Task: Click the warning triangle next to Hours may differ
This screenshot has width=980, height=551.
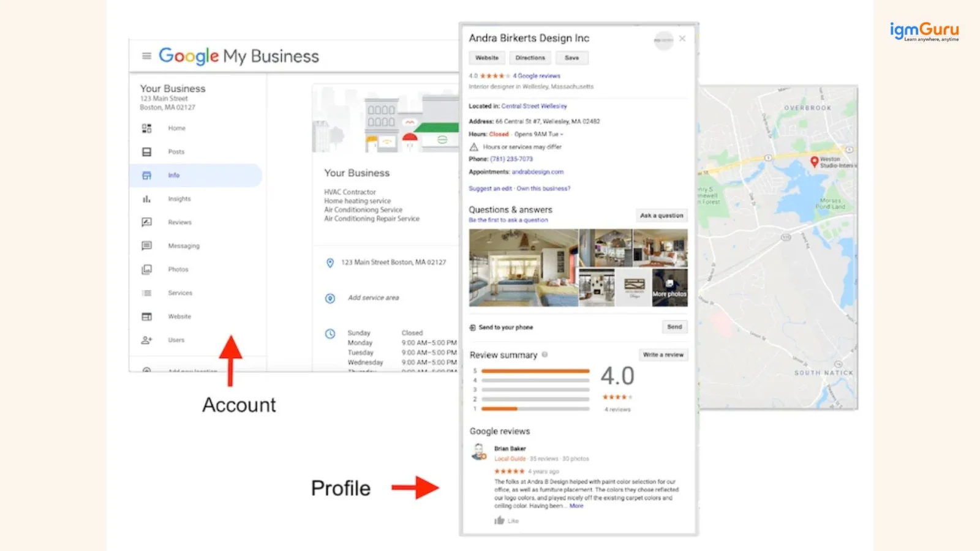Action: [473, 147]
